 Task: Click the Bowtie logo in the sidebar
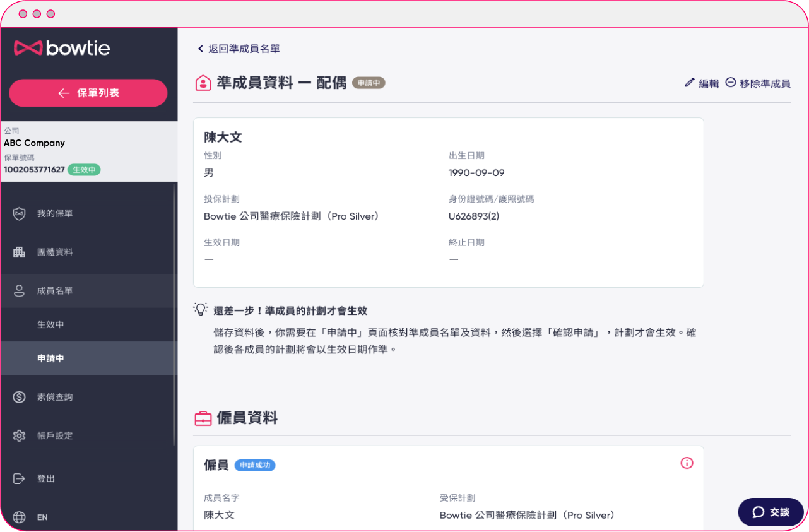click(x=61, y=48)
